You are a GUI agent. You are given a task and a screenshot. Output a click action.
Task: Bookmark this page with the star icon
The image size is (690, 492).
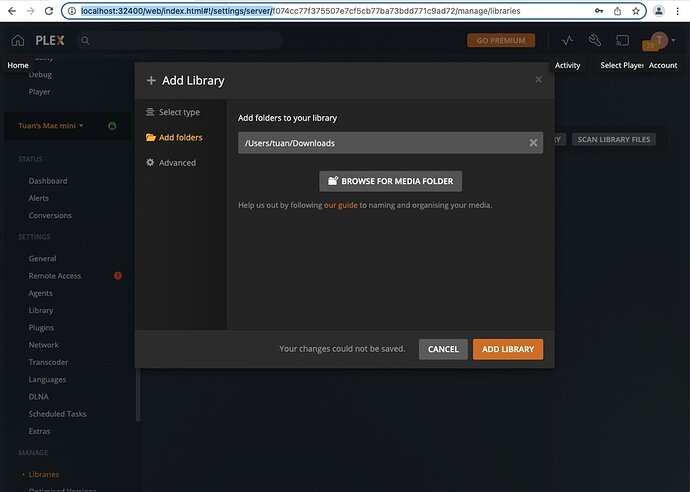pos(635,11)
